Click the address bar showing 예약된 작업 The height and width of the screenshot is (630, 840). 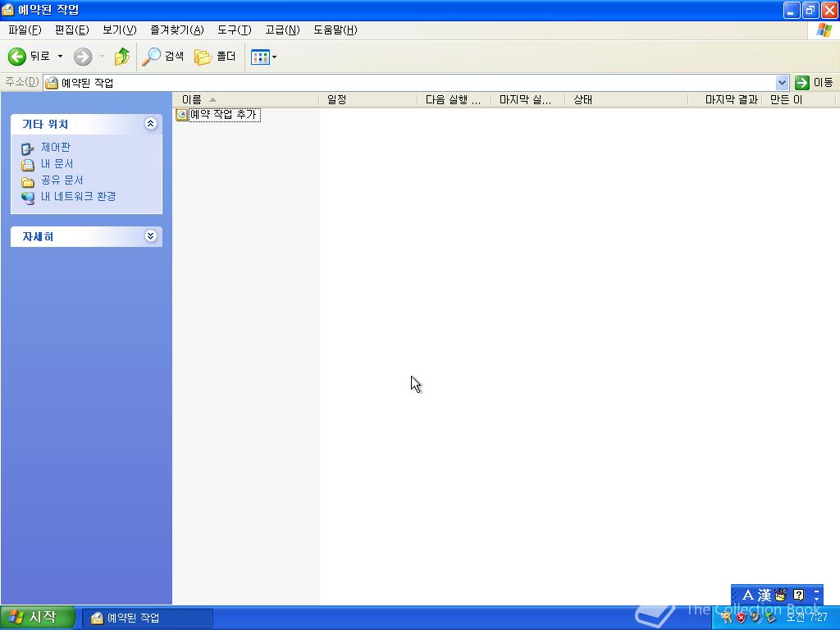pyautogui.click(x=410, y=83)
